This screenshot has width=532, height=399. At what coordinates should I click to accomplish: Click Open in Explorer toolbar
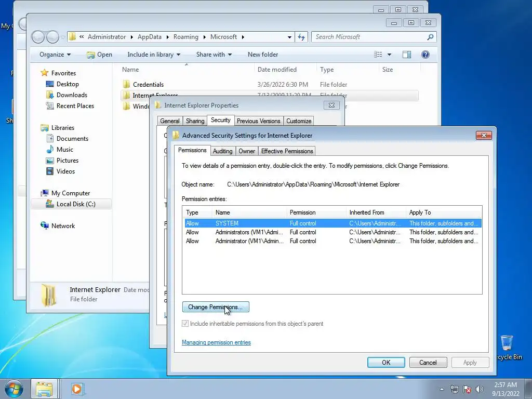[x=99, y=54]
